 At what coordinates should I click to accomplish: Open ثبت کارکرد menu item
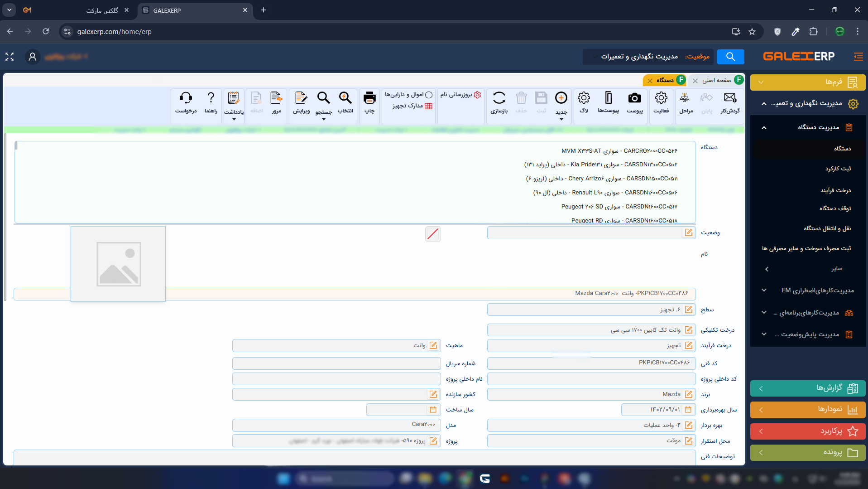point(838,169)
